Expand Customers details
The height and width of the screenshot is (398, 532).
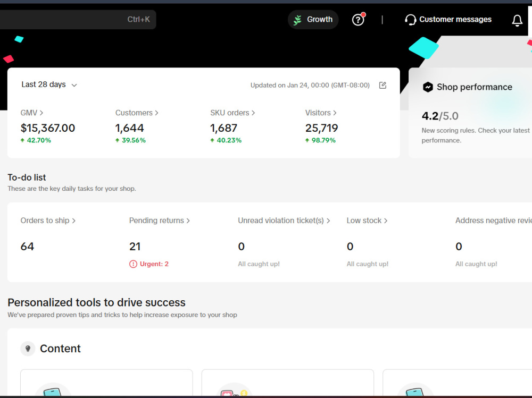coord(137,113)
